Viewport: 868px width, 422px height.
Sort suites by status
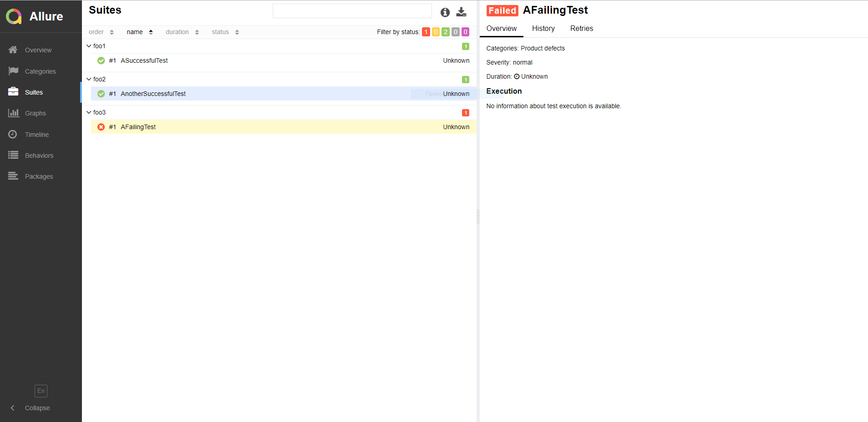pos(225,32)
